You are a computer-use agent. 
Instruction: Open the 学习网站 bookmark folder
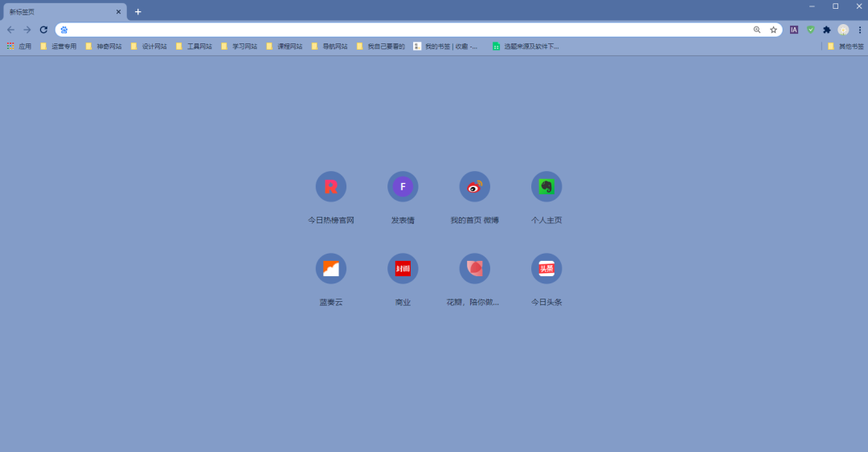[239, 47]
